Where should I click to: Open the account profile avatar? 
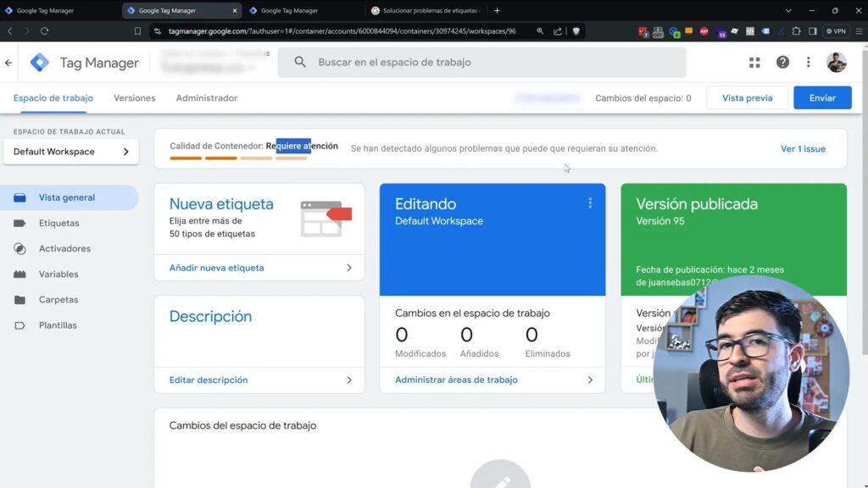[837, 62]
